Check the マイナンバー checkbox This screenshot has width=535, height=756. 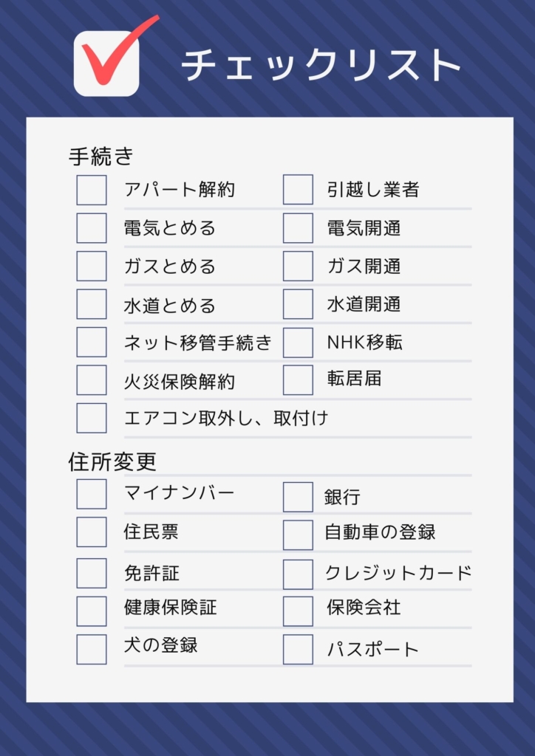(x=92, y=494)
